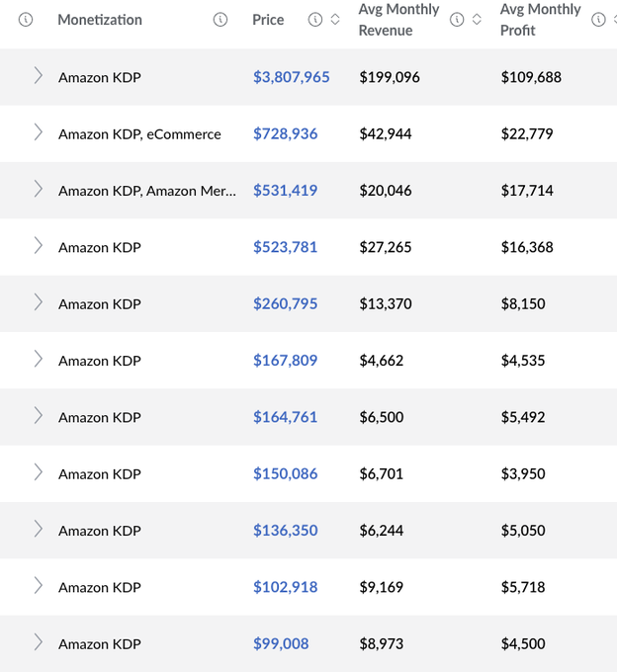617x672 pixels.
Task: Open the $136,350 price link
Action: pyautogui.click(x=285, y=531)
